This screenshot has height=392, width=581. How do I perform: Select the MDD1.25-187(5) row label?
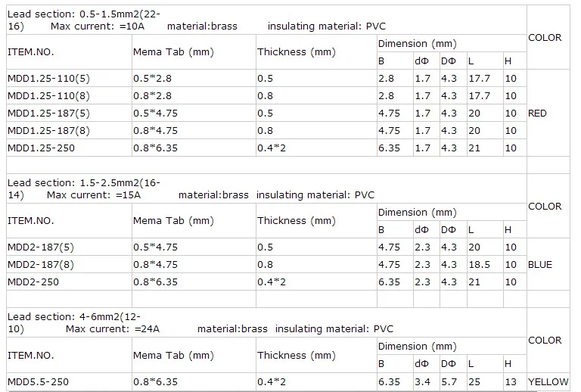click(x=69, y=113)
